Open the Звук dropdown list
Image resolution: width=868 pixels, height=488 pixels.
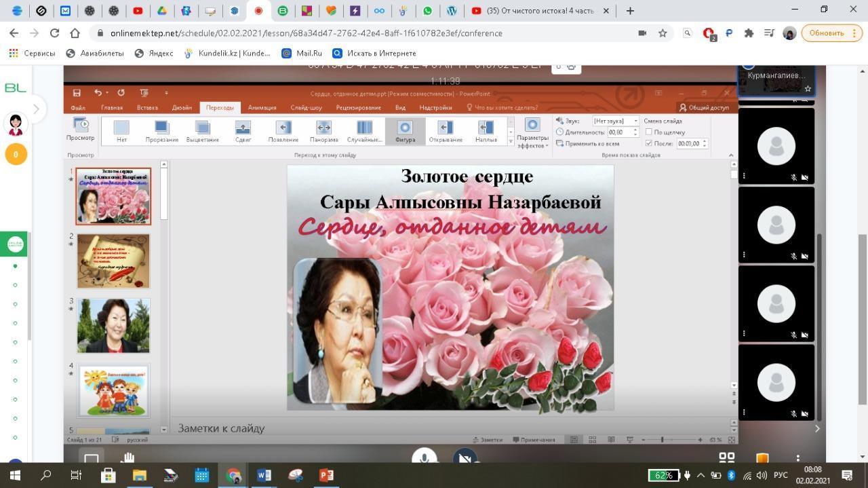click(x=635, y=121)
